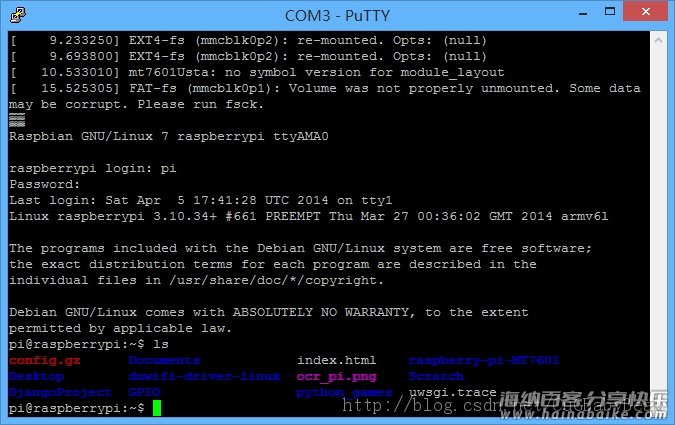
Task: Click the ocr_pi.png file entry
Action: 336,376
